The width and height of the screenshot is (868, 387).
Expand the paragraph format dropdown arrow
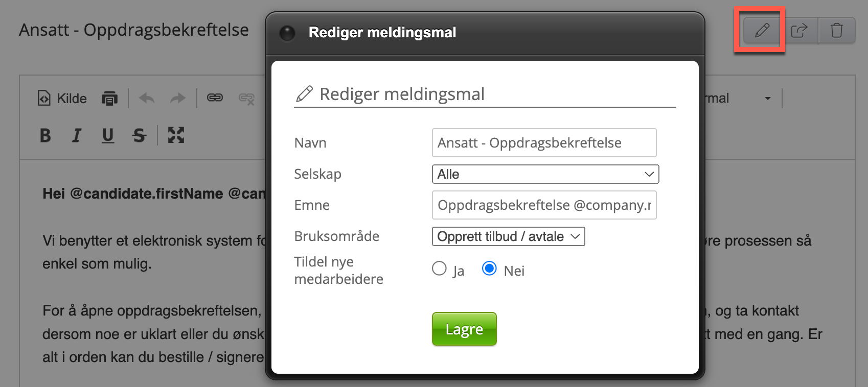pyautogui.click(x=767, y=98)
